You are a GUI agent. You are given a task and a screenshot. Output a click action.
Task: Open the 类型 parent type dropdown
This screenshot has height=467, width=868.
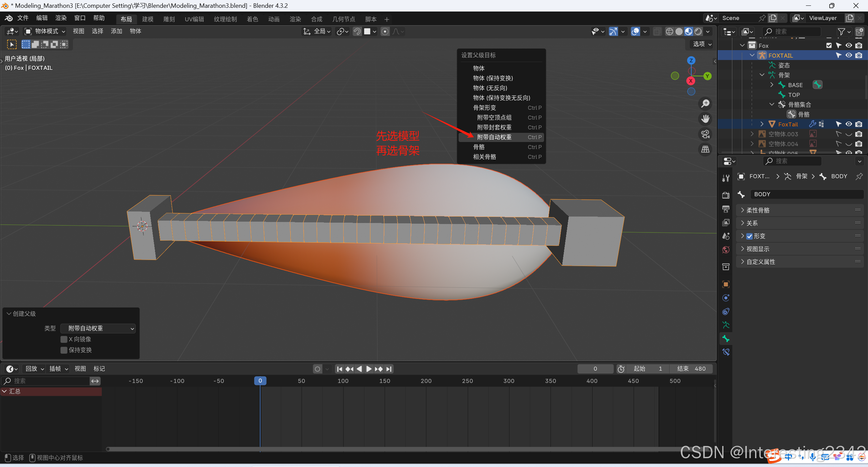(x=98, y=328)
